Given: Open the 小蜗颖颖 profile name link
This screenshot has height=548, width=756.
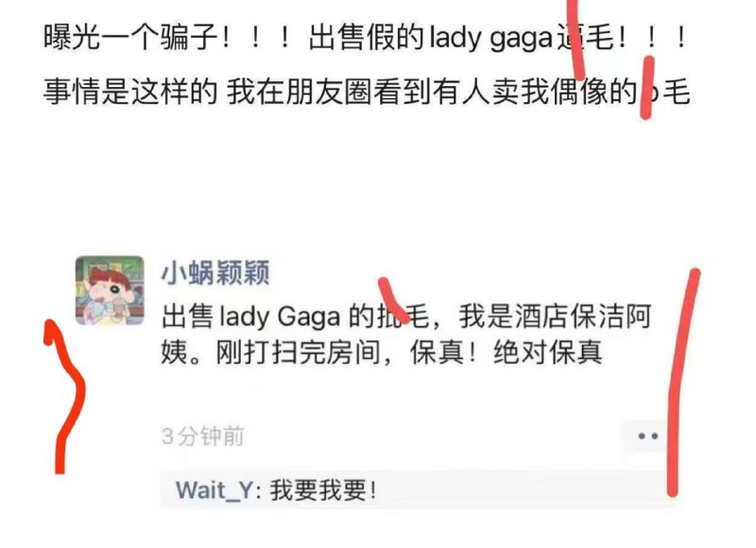Looking at the screenshot, I should (x=215, y=273).
